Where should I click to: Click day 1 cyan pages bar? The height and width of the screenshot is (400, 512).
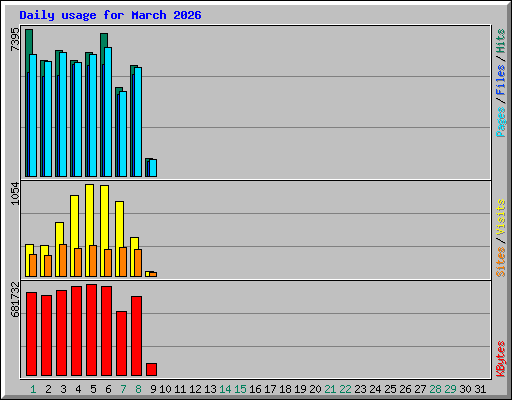click(33, 115)
